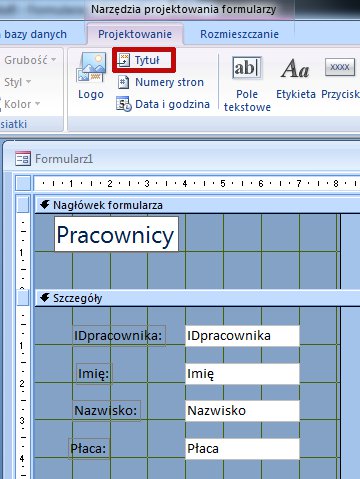360x479 pixels.
Task: Open the Styl dropdown
Action: pos(18,82)
